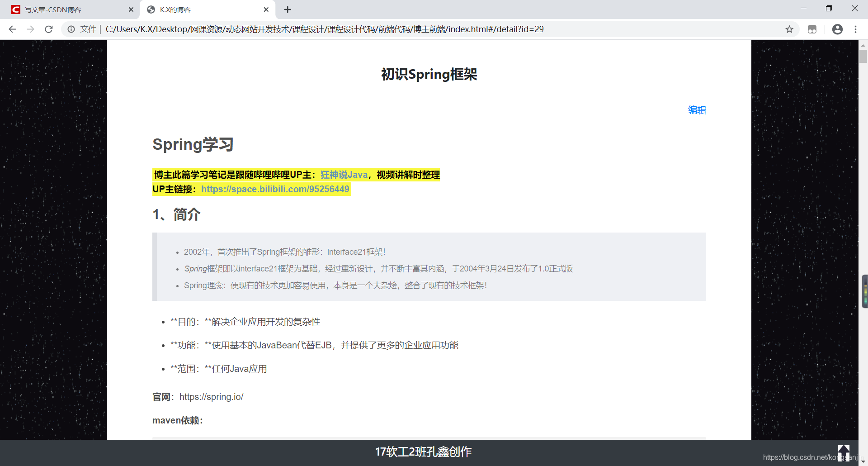Click the browser forward arrow

click(31, 29)
